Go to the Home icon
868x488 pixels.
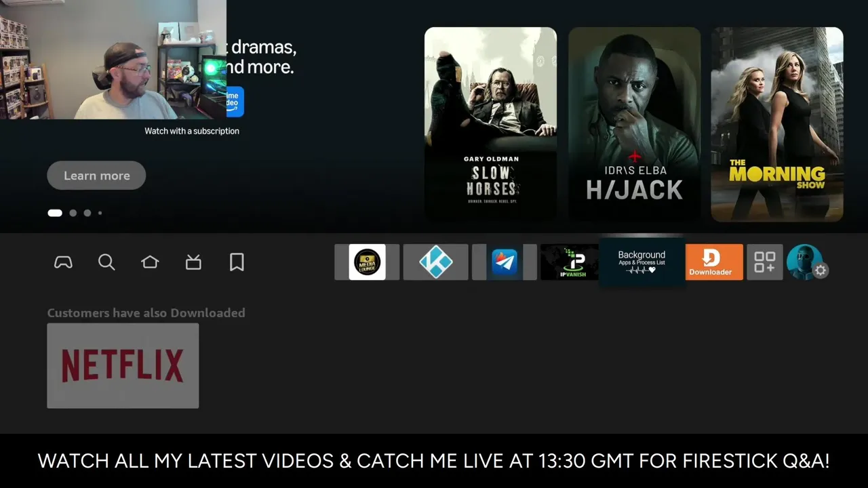point(150,262)
